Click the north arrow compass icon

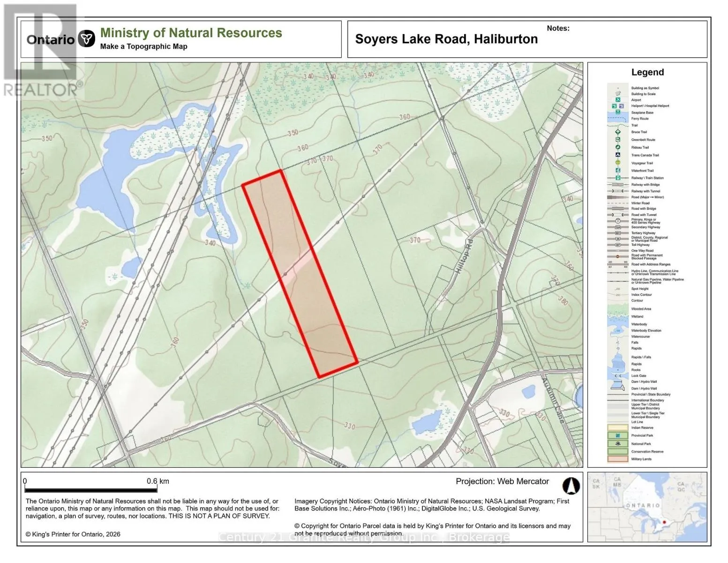(x=571, y=486)
